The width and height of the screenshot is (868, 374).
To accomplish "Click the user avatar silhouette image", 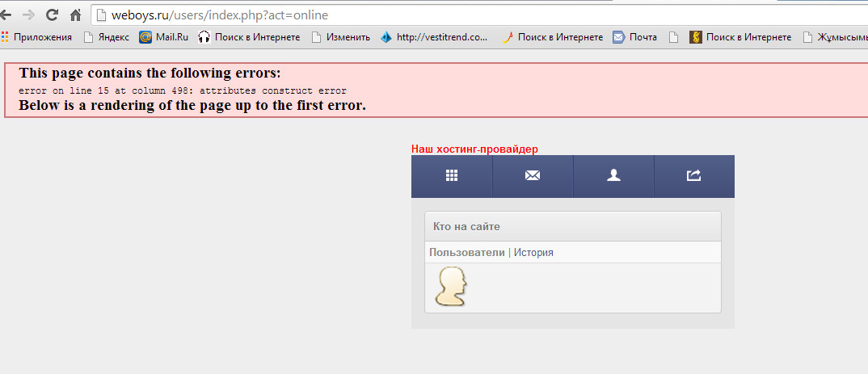I will tap(451, 286).
